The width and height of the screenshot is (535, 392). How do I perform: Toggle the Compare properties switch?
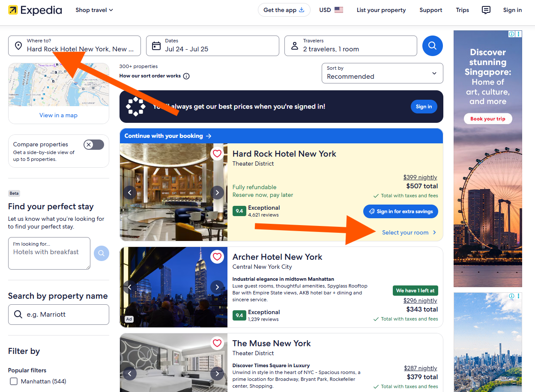pyautogui.click(x=94, y=145)
